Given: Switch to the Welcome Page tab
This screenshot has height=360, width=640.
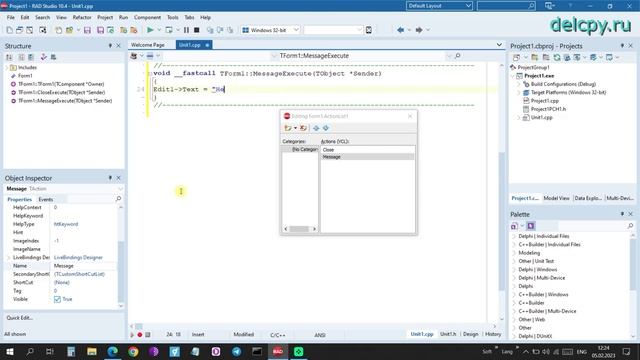Looking at the screenshot, I should (148, 45).
